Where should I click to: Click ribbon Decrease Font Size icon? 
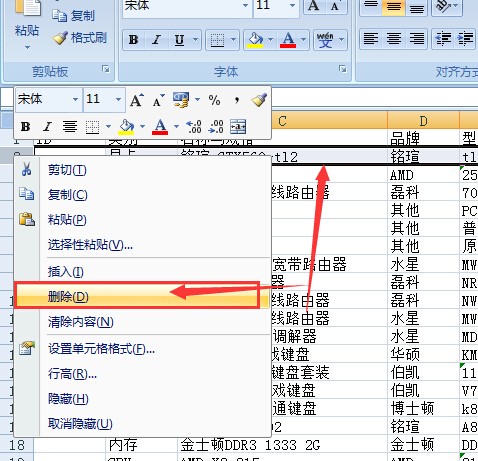tap(335, 6)
